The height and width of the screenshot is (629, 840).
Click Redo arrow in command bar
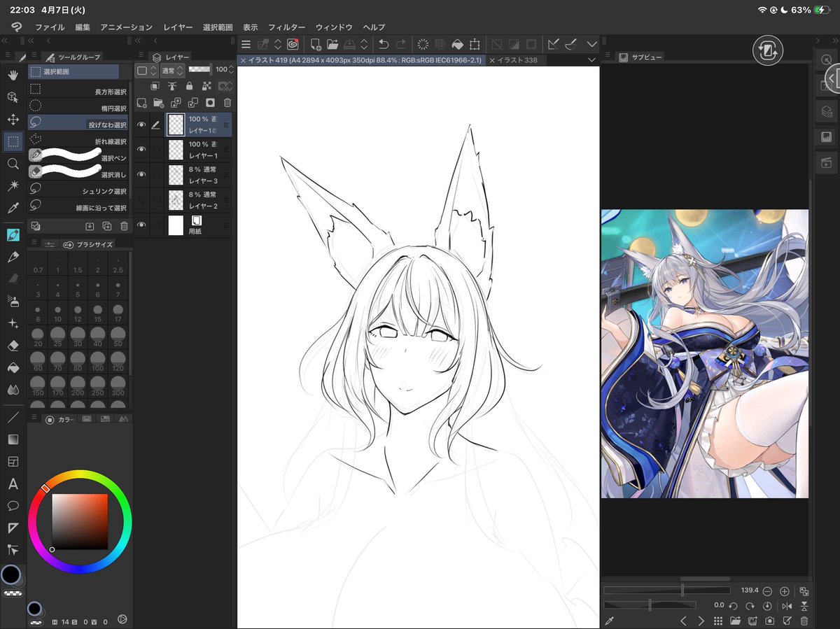point(400,44)
